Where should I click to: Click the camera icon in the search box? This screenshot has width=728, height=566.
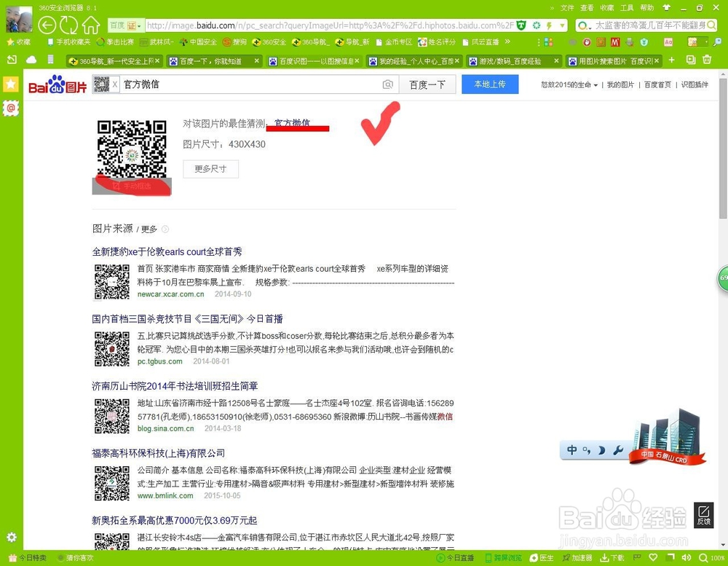coord(388,84)
